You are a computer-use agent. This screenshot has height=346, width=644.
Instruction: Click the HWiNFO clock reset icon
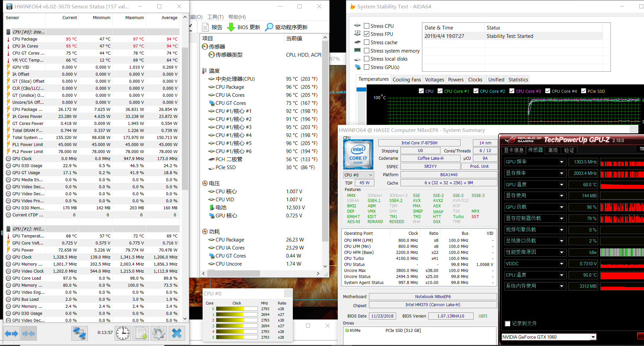coord(123,333)
